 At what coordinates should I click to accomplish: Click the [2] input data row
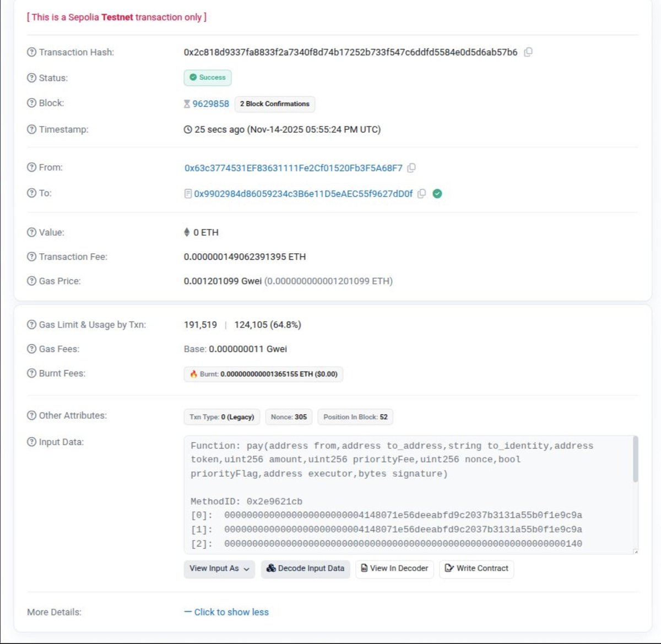[x=386, y=544]
